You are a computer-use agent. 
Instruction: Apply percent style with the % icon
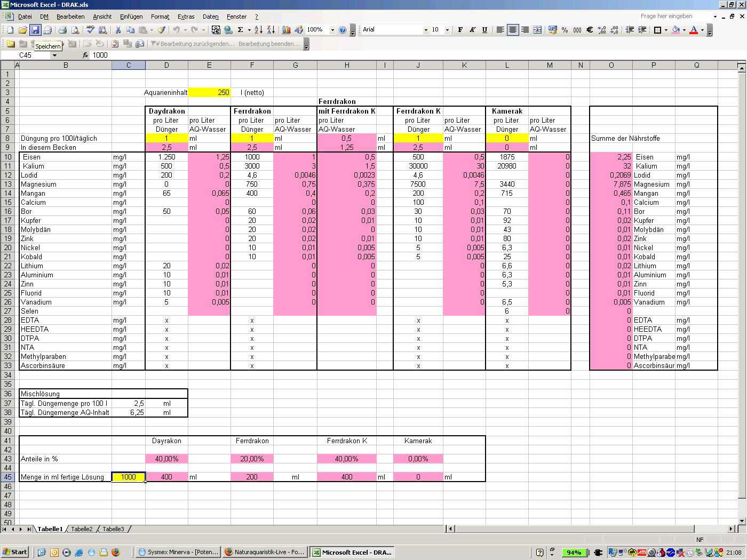[x=565, y=30]
